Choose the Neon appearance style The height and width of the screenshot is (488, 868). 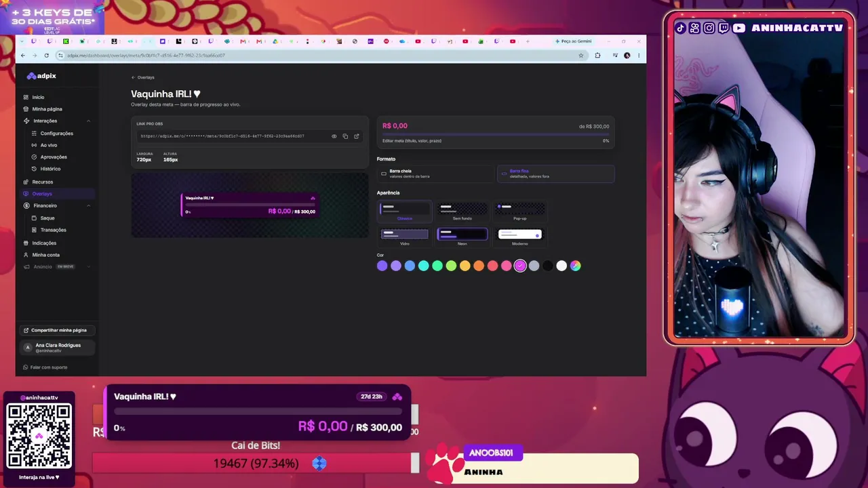coord(462,237)
